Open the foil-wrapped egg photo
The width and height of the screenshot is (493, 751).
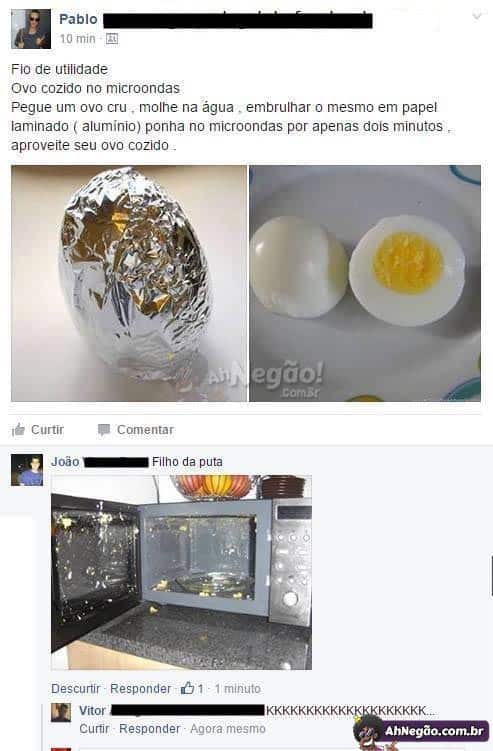[129, 284]
